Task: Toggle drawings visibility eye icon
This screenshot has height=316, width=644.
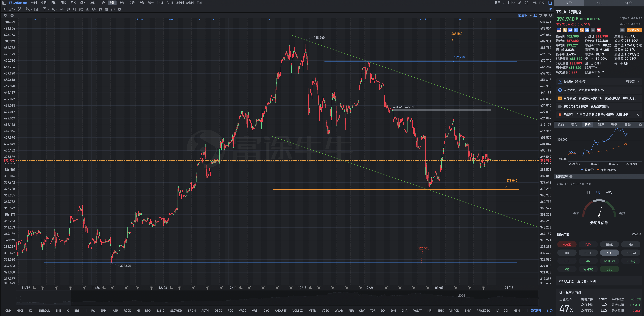Action: click(x=94, y=9)
